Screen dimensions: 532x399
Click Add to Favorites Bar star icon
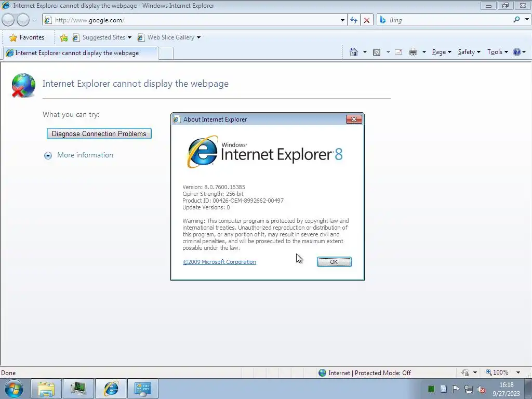pyautogui.click(x=63, y=37)
